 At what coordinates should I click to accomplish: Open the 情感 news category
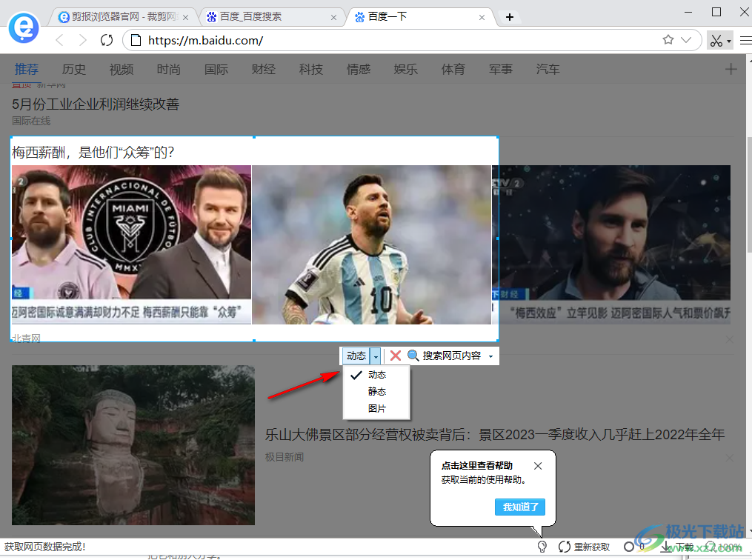[x=359, y=70]
